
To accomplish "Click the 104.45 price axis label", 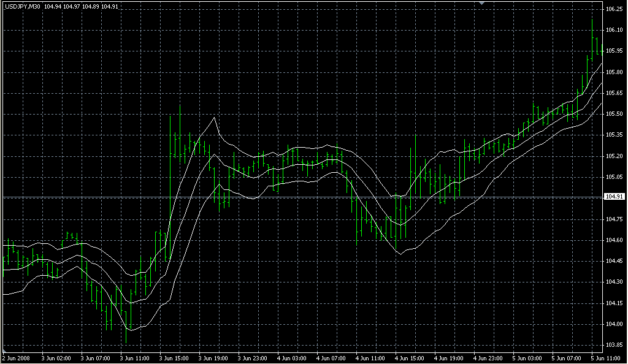I will pos(613,261).
